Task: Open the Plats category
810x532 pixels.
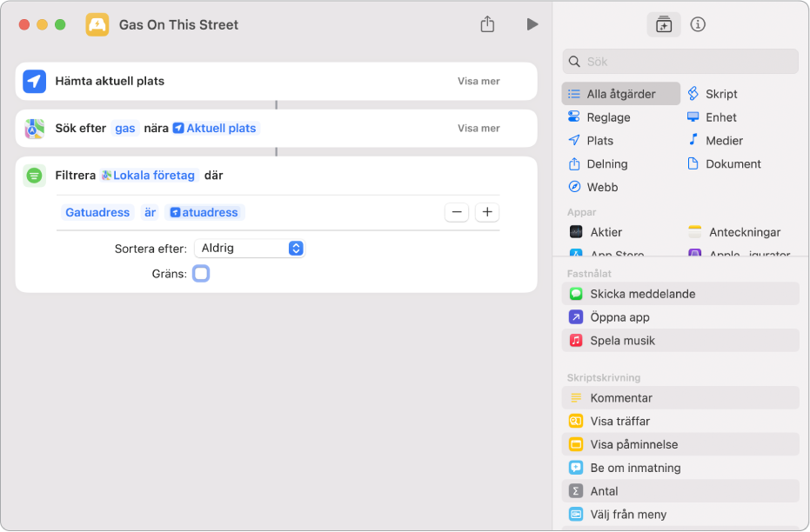Action: point(591,140)
